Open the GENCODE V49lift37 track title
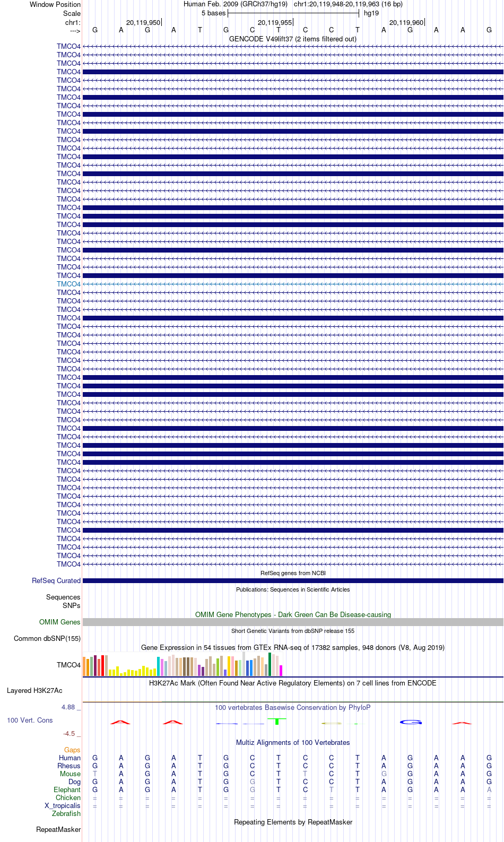Image resolution: width=504 pixels, height=842 pixels. [293, 39]
